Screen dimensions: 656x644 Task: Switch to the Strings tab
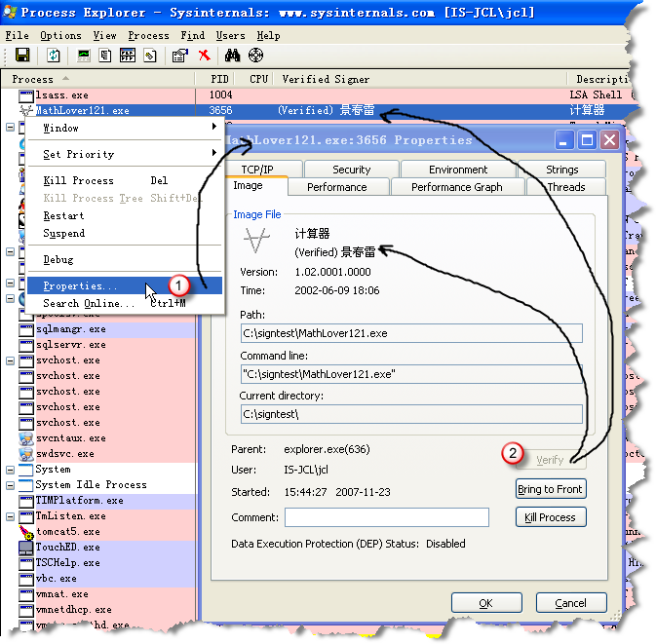coord(561,169)
